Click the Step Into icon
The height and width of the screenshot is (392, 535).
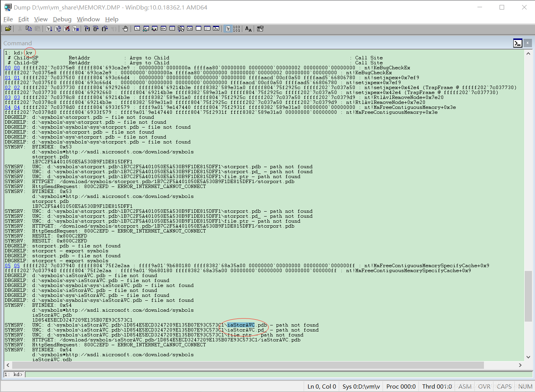[87, 29]
